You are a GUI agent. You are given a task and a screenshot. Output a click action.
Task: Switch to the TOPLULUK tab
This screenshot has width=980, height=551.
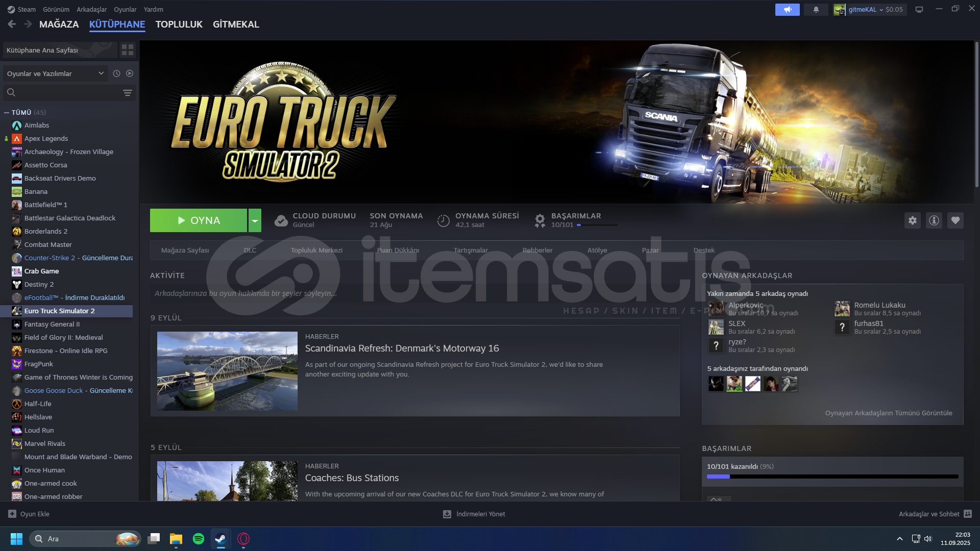179,24
